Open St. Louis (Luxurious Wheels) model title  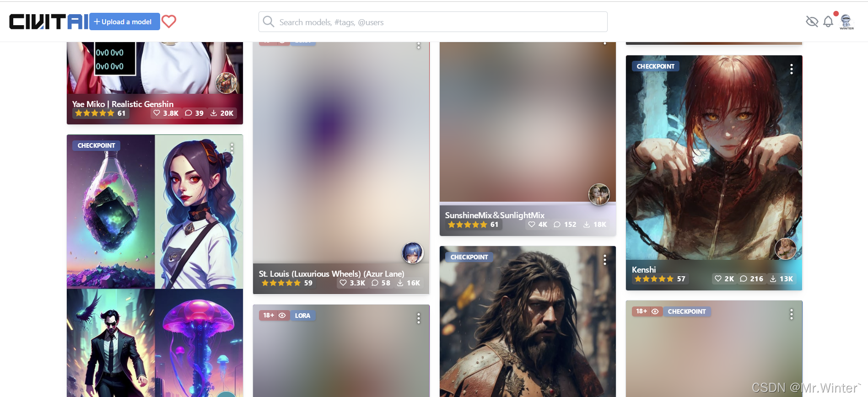332,274
